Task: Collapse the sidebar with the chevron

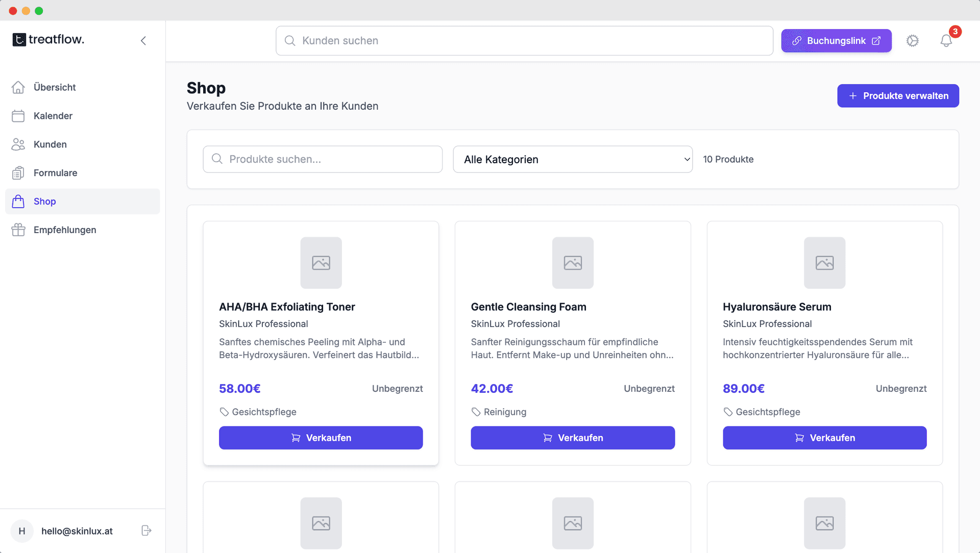Action: 143,40
